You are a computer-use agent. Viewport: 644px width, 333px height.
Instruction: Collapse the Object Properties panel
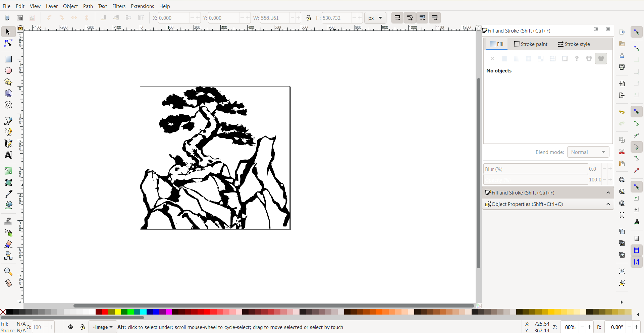tap(608, 204)
